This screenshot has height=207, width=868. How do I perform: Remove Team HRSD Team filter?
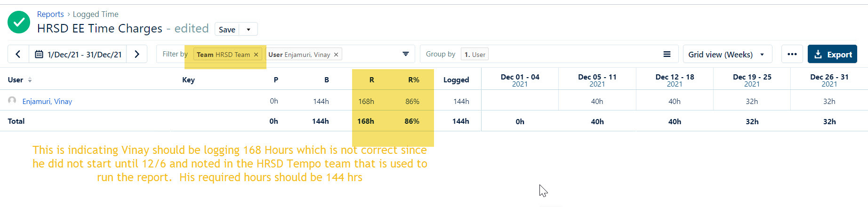pos(256,55)
